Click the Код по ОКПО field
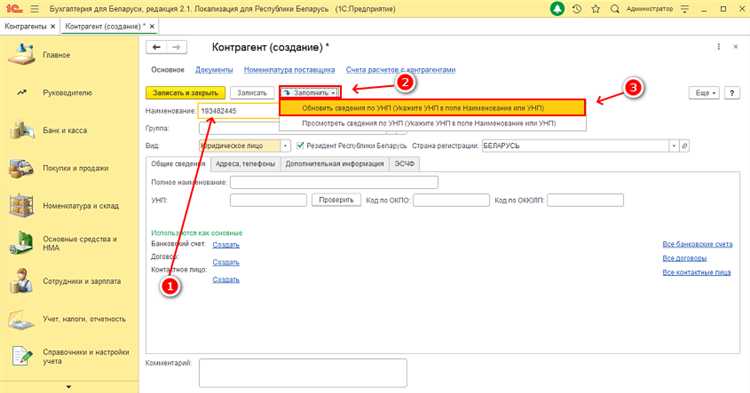This screenshot has width=750, height=393. [451, 200]
